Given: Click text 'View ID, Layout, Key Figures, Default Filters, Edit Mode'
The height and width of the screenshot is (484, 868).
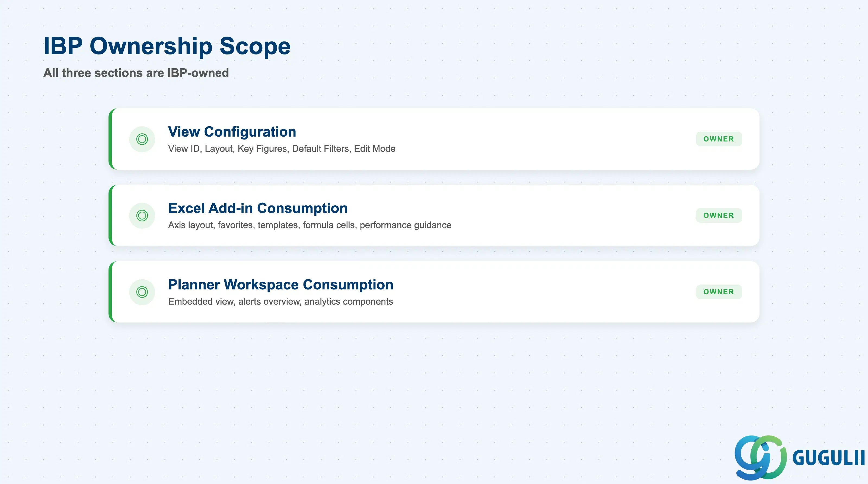Looking at the screenshot, I should pyautogui.click(x=282, y=149).
